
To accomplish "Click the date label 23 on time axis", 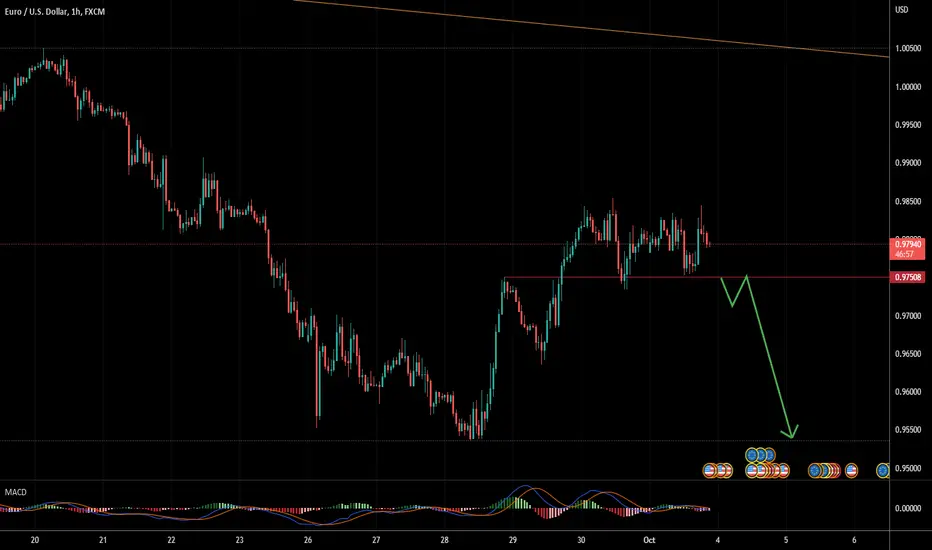I will 240,540.
